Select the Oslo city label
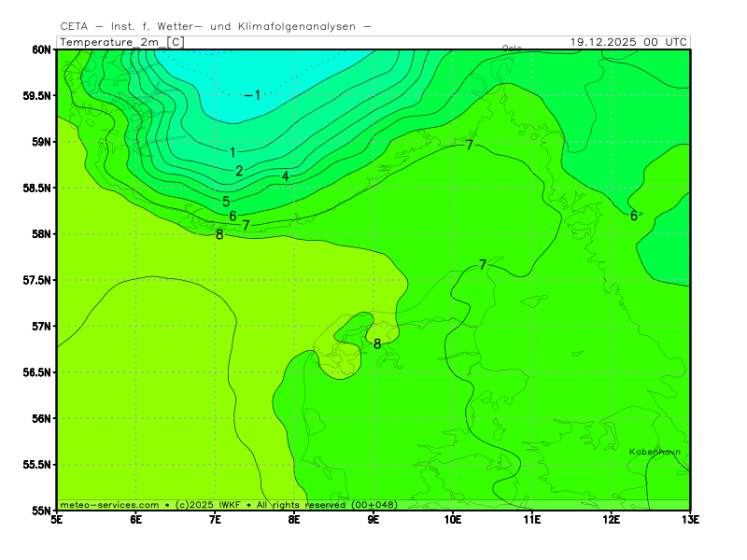Image resolution: width=747 pixels, height=560 pixels. pos(512,49)
